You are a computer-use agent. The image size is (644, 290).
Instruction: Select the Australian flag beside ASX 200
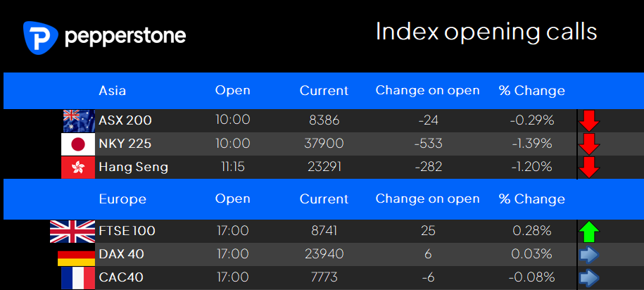tap(79, 121)
